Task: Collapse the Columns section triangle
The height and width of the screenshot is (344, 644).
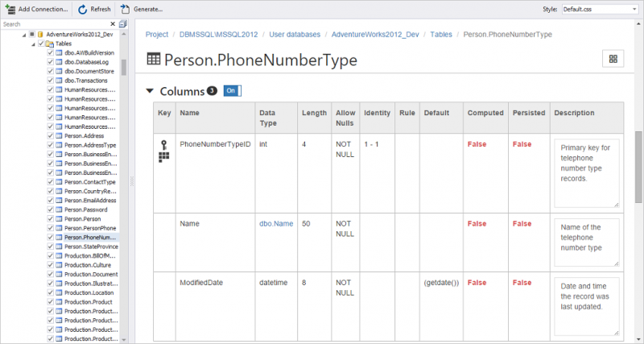Action: click(150, 91)
